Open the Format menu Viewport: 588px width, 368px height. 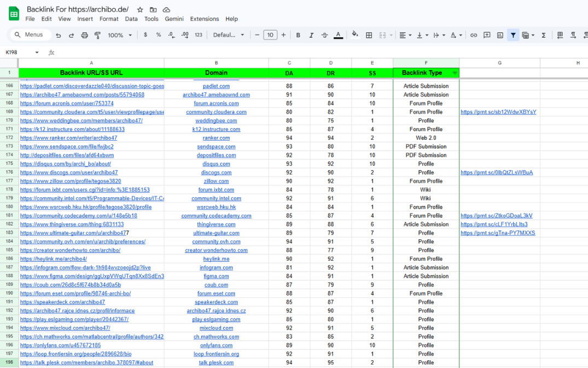pos(109,19)
